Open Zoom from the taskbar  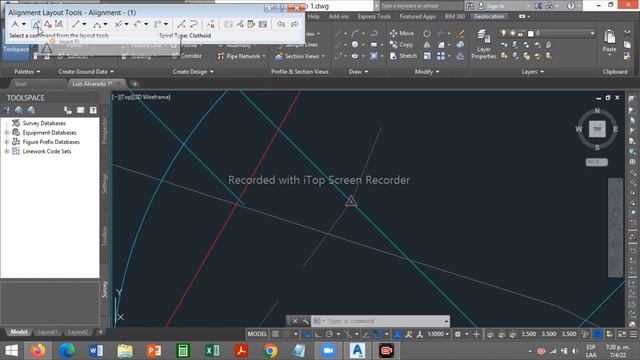(328, 351)
